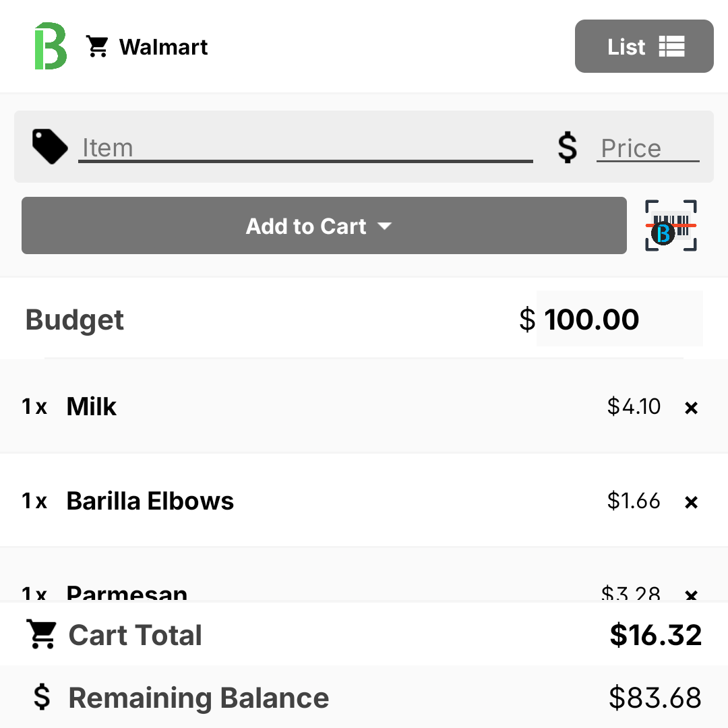The width and height of the screenshot is (728, 728).
Task: Focus the Item name input field
Action: click(305, 148)
